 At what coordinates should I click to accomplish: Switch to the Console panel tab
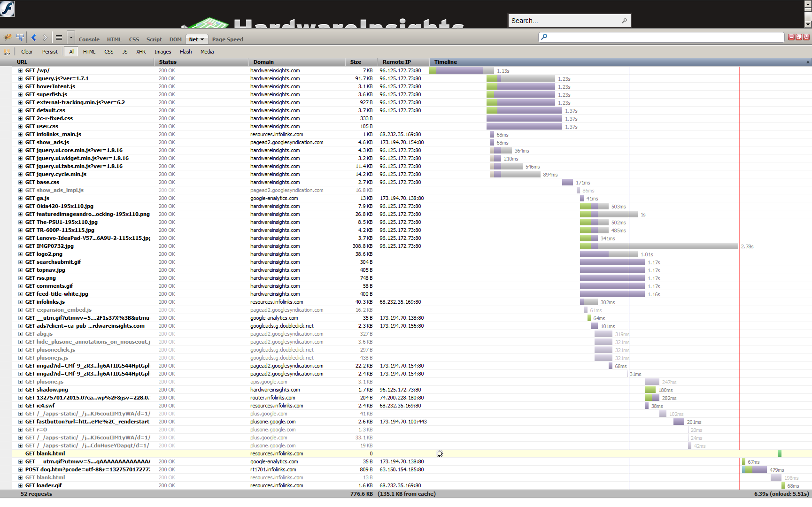click(89, 39)
